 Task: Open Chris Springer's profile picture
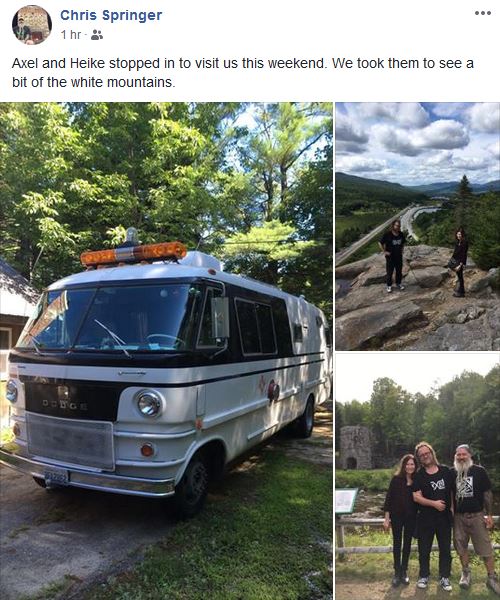(x=32, y=25)
